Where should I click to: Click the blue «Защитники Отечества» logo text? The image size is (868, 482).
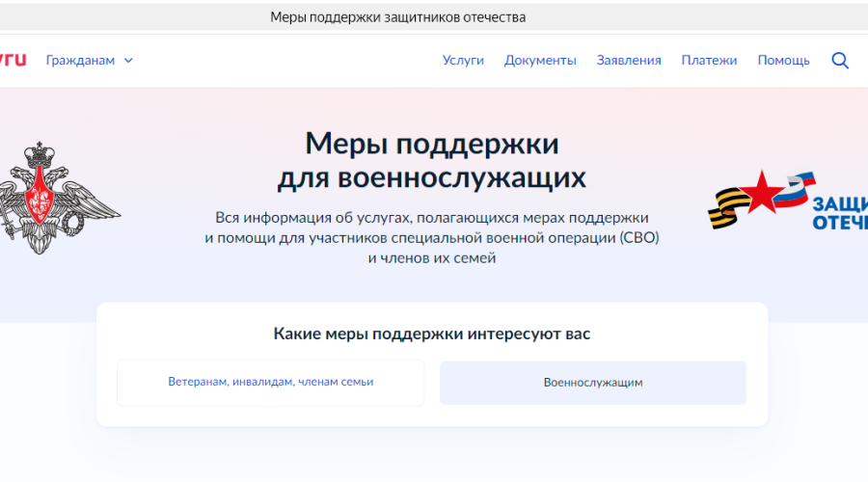pos(839,213)
